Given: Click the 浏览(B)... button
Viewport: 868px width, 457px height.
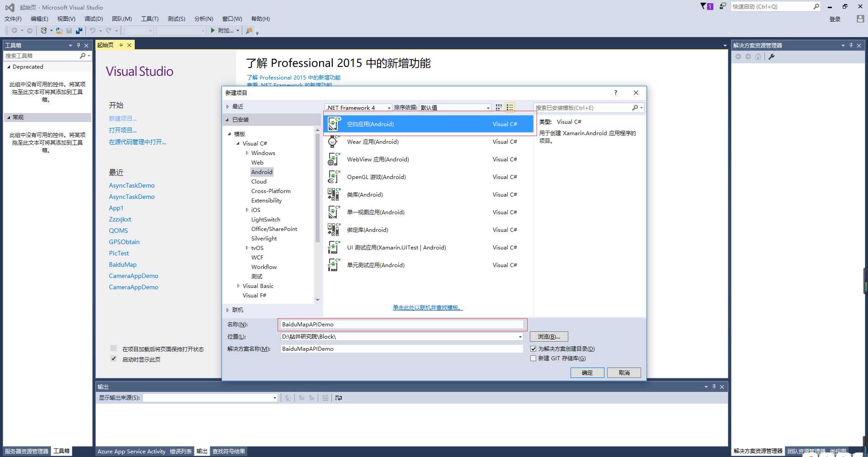Looking at the screenshot, I should [x=549, y=336].
